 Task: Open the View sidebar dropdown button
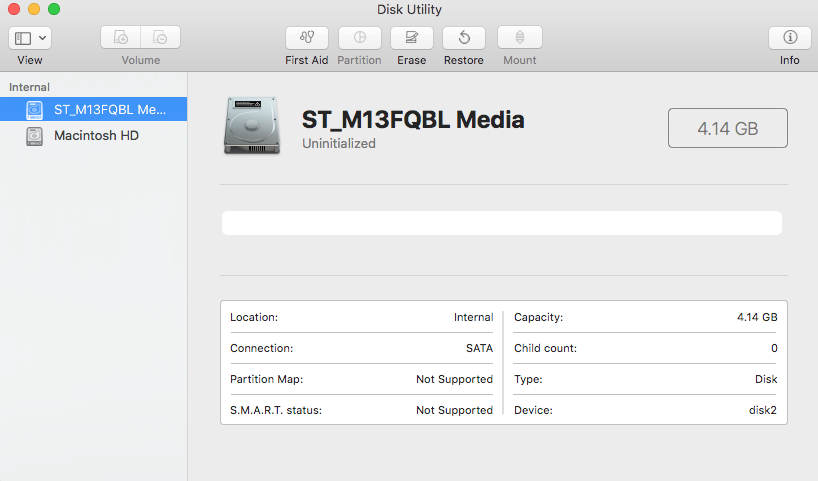(30, 38)
